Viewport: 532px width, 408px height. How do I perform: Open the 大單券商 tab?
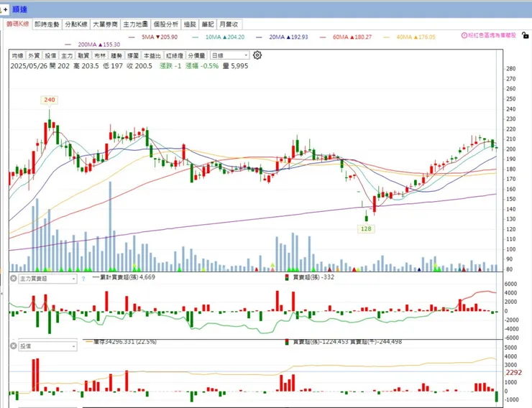click(105, 24)
